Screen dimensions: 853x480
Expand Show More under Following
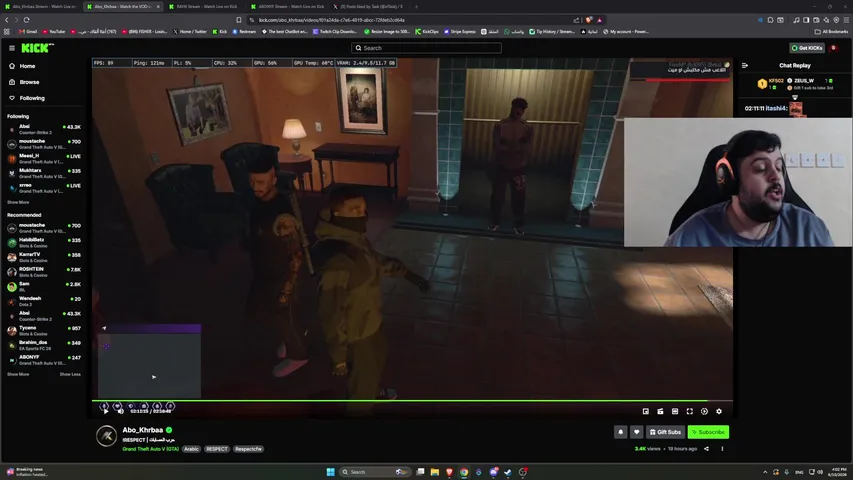(x=18, y=202)
